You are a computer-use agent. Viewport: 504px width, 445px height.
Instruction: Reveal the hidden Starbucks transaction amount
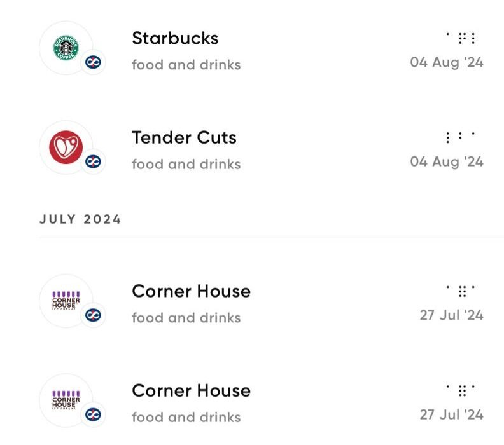(x=461, y=38)
